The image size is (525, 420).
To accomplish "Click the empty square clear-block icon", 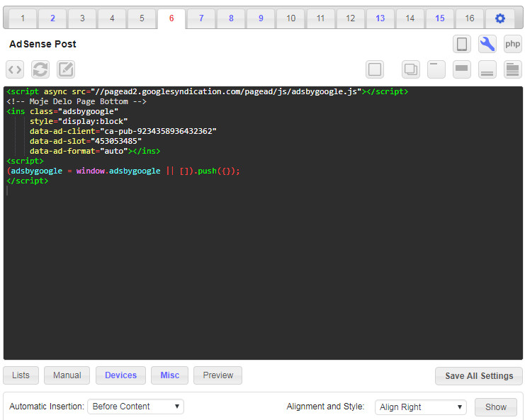I will [x=375, y=69].
